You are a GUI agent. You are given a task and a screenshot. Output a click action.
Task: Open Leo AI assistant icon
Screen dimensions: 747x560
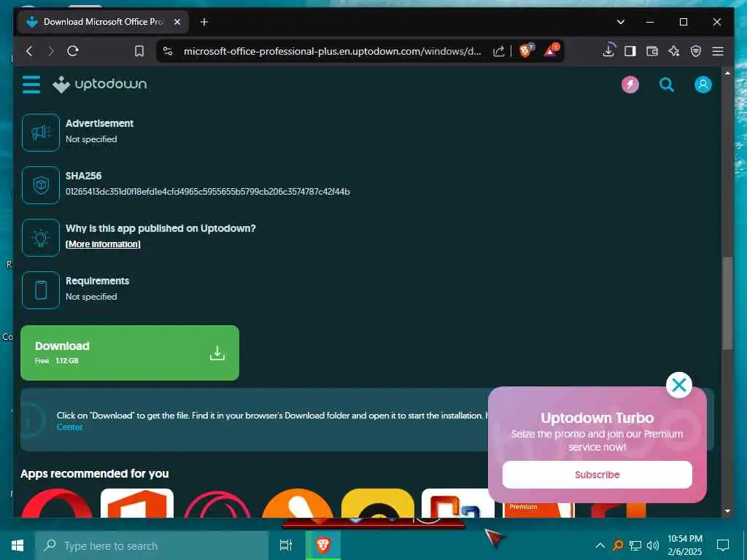[673, 51]
